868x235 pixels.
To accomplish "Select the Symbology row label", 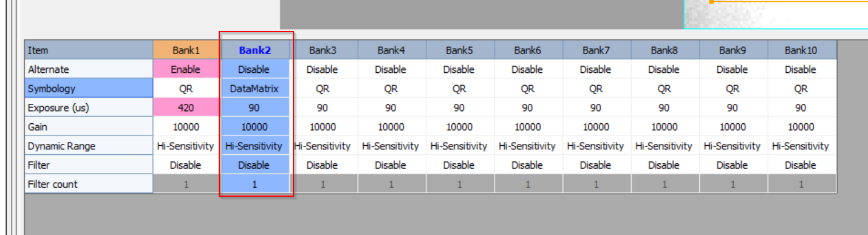I will point(89,89).
